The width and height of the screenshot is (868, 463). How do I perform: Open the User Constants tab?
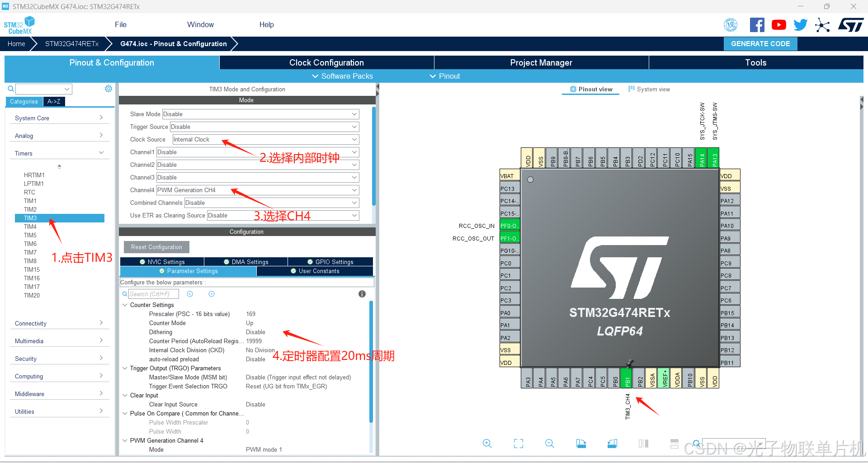tap(315, 271)
